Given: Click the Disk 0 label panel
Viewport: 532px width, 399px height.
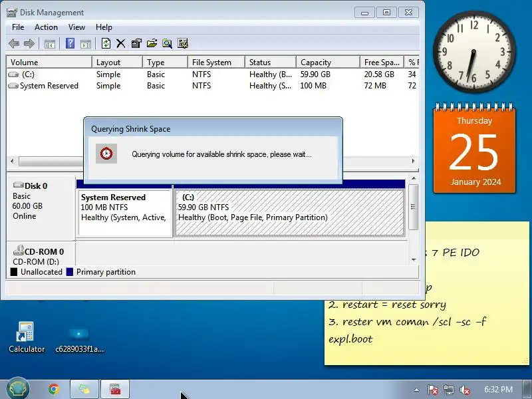Looking at the screenshot, I should pyautogui.click(x=41, y=207).
